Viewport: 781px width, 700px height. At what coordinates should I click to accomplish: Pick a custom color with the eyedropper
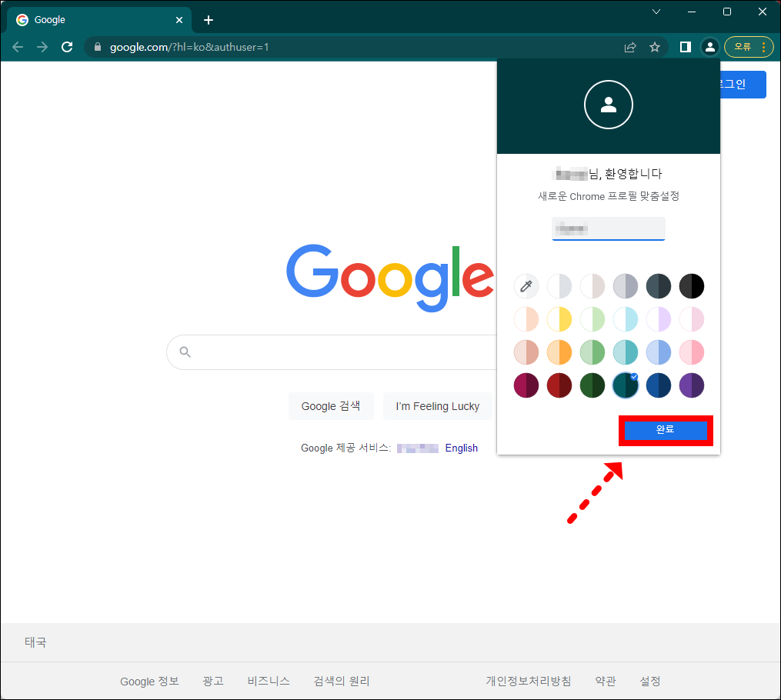click(526, 286)
